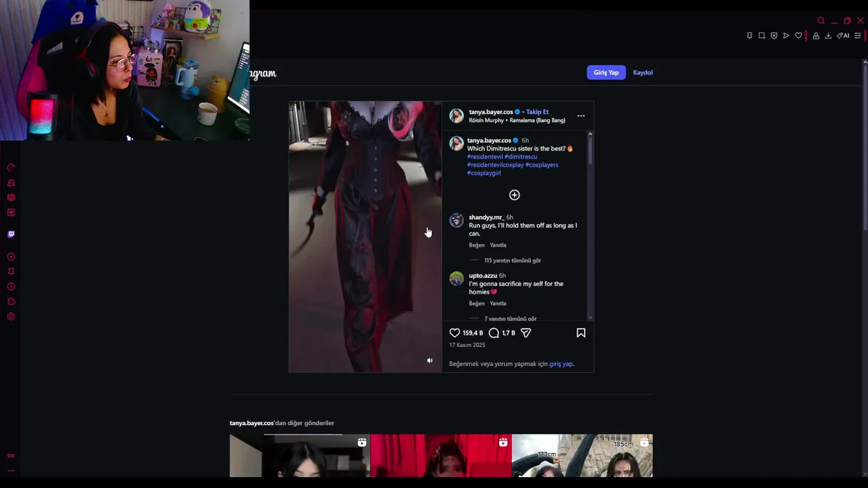Viewport: 868px width, 488px height.
Task: Like the post with the heart icon
Action: [454, 333]
